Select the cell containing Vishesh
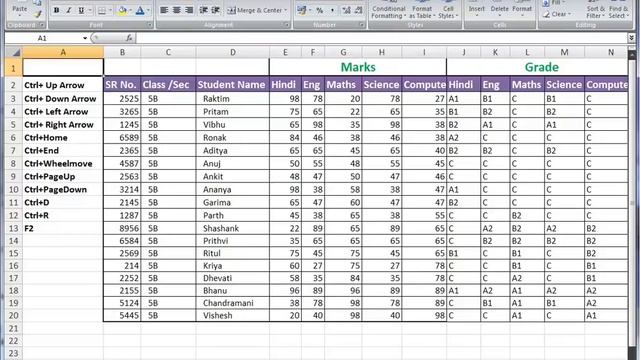The width and height of the screenshot is (640, 360). click(x=233, y=316)
